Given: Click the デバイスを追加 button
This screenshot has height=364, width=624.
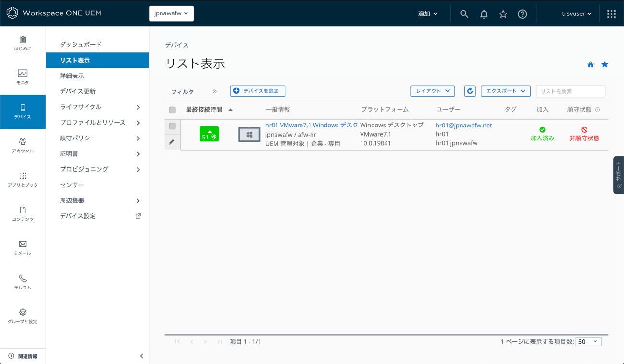Looking at the screenshot, I should (258, 91).
